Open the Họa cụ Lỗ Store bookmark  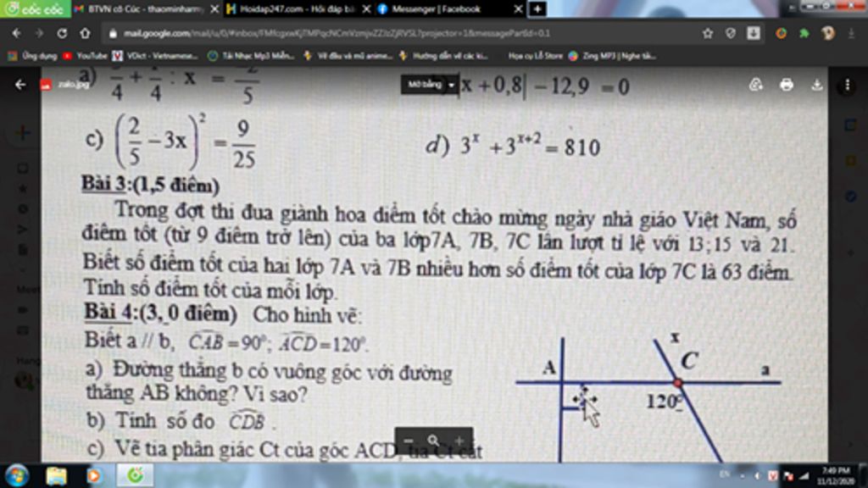tap(536, 56)
